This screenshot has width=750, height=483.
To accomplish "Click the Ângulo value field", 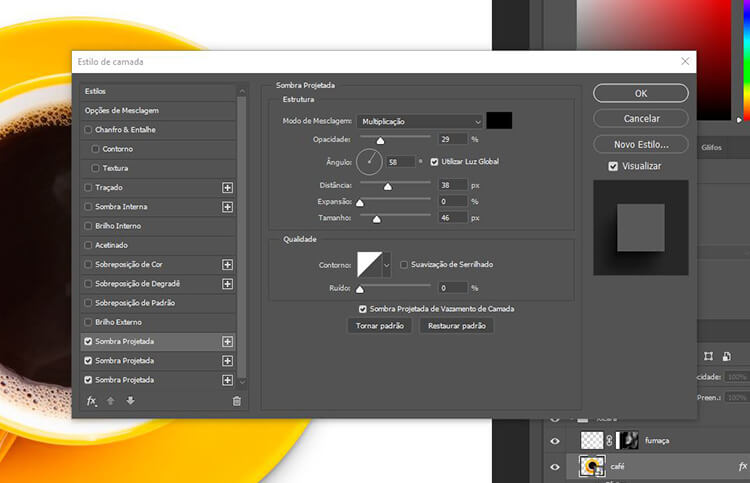I will pyautogui.click(x=400, y=162).
